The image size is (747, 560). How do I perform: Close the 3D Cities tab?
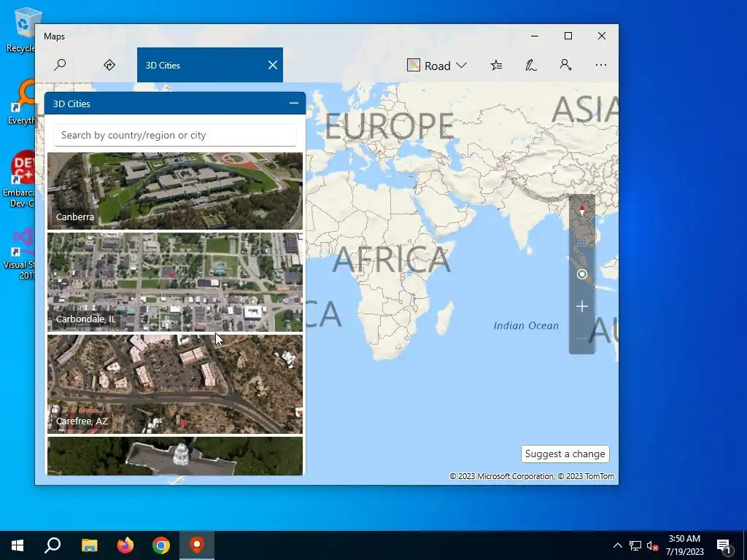[x=273, y=65]
